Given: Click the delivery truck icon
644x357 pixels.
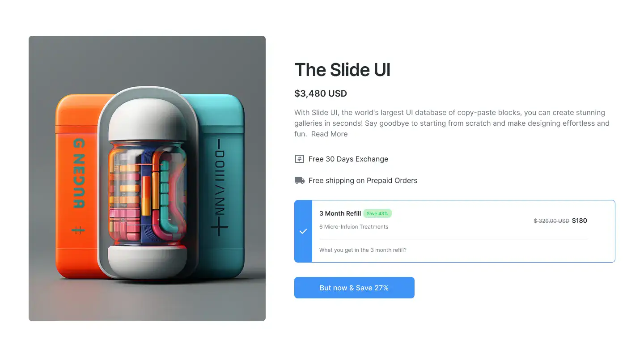Looking at the screenshot, I should pos(299,180).
